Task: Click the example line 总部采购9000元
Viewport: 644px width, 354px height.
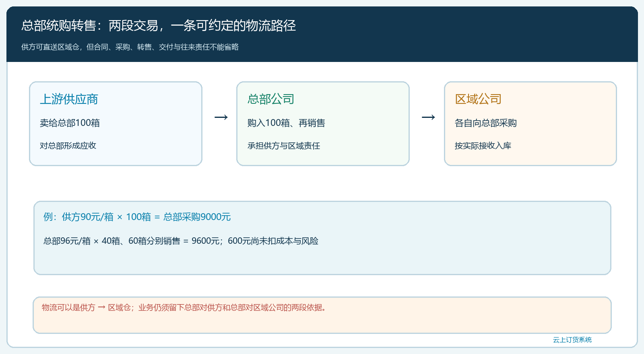Action: [137, 217]
